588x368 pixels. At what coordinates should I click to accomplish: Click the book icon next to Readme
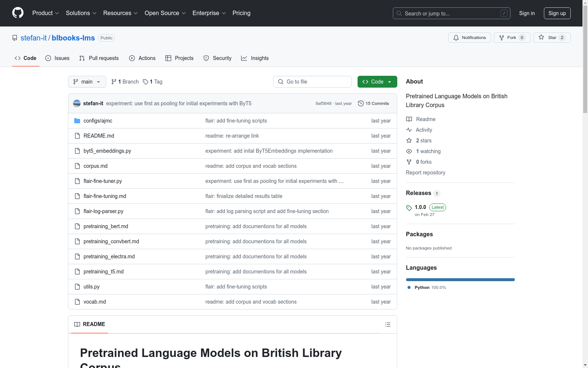[x=409, y=119]
